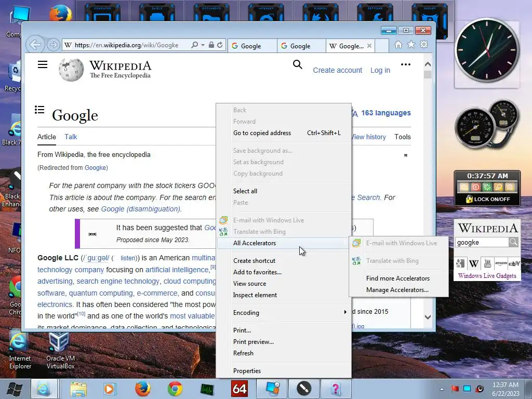Select the YouTube engine in search gadget
The height and width of the screenshot is (399, 532).
tap(487, 263)
